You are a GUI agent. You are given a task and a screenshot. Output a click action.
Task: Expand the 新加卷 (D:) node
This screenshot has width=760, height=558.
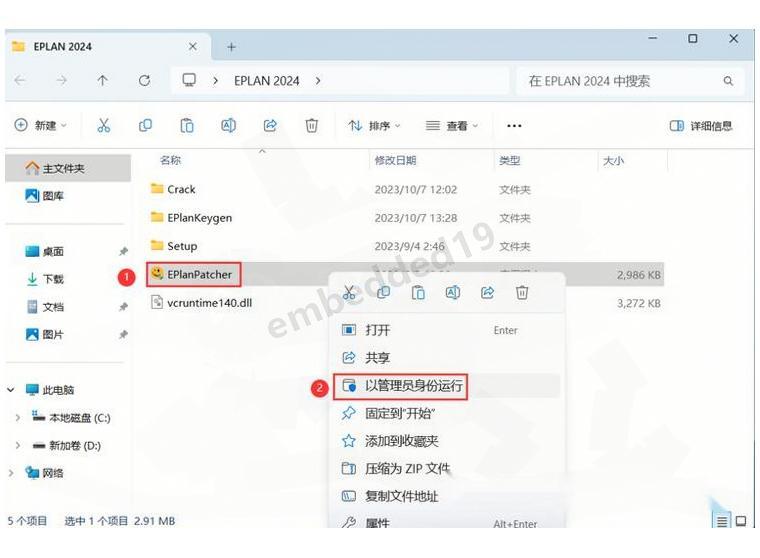coord(17,445)
